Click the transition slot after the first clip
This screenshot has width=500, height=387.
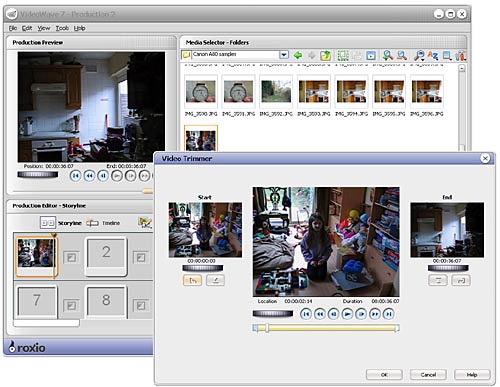point(71,257)
